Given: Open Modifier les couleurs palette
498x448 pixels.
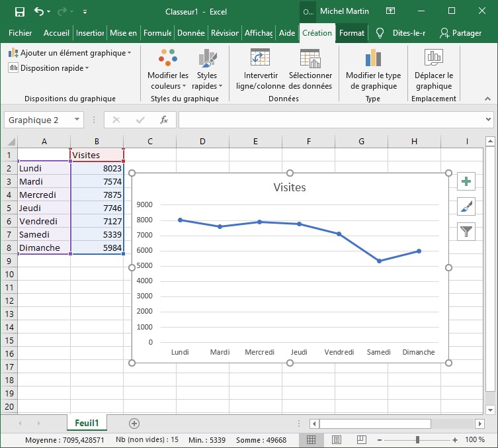Looking at the screenshot, I should [x=168, y=70].
